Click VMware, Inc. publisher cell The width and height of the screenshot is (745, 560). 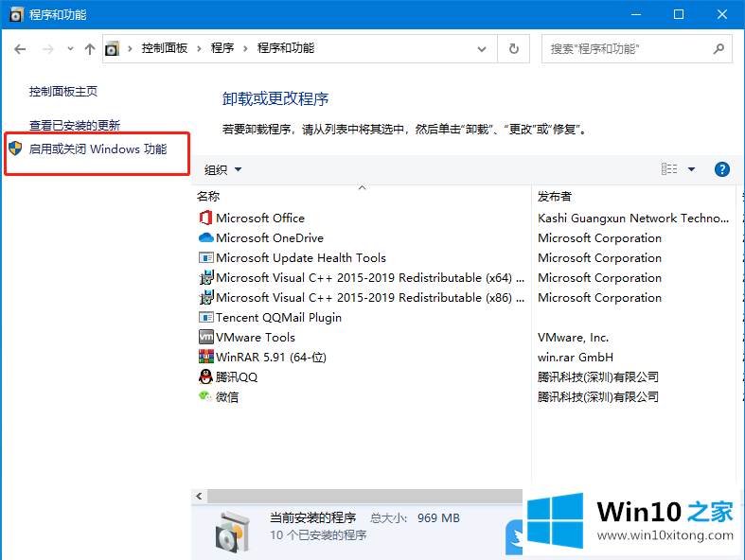573,338
